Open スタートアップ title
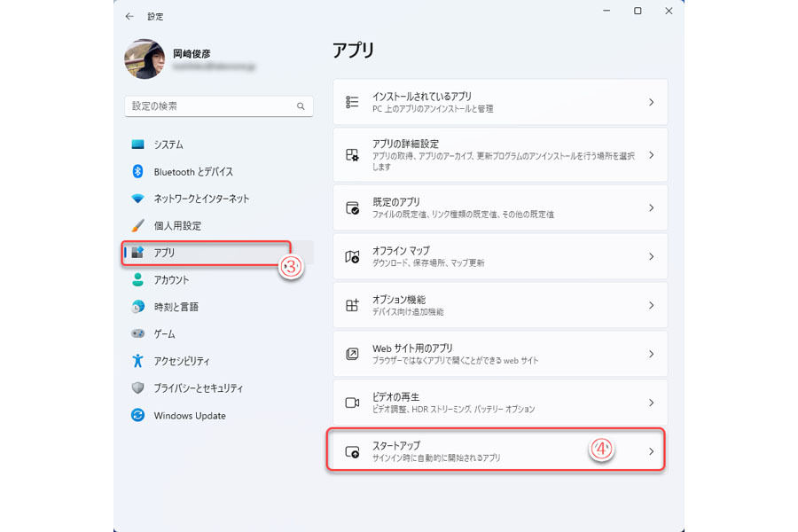The width and height of the screenshot is (798, 532). [x=396, y=445]
